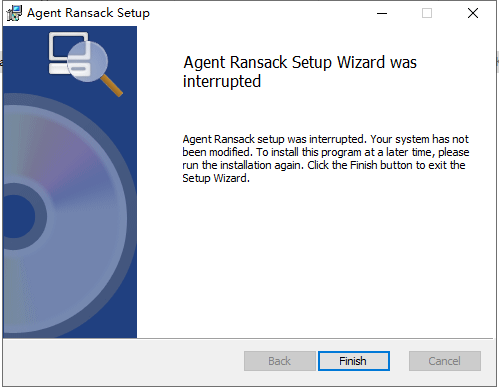
Task: Minimize the Agent Ransack Setup dialog
Action: (382, 13)
